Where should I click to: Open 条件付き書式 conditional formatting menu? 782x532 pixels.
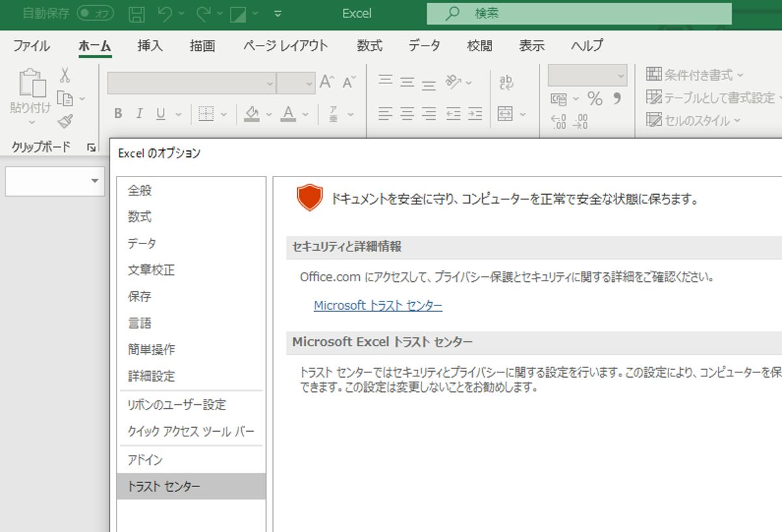pyautogui.click(x=695, y=75)
